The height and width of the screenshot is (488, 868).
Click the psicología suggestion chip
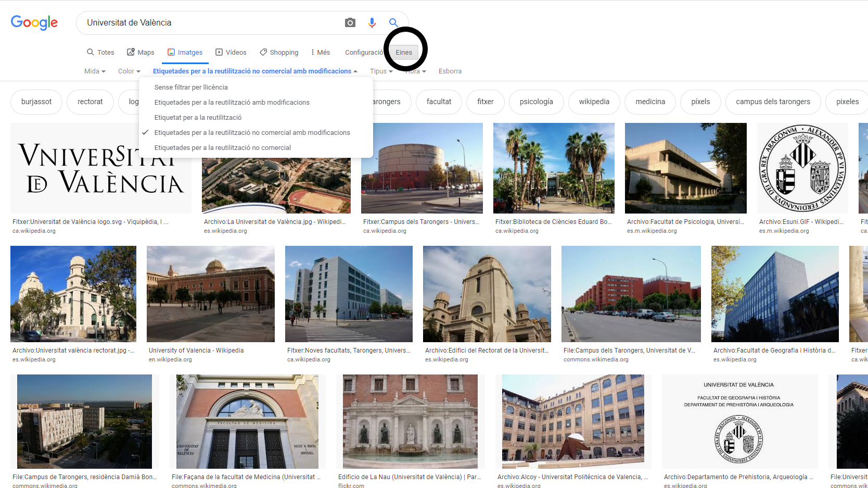(x=536, y=102)
